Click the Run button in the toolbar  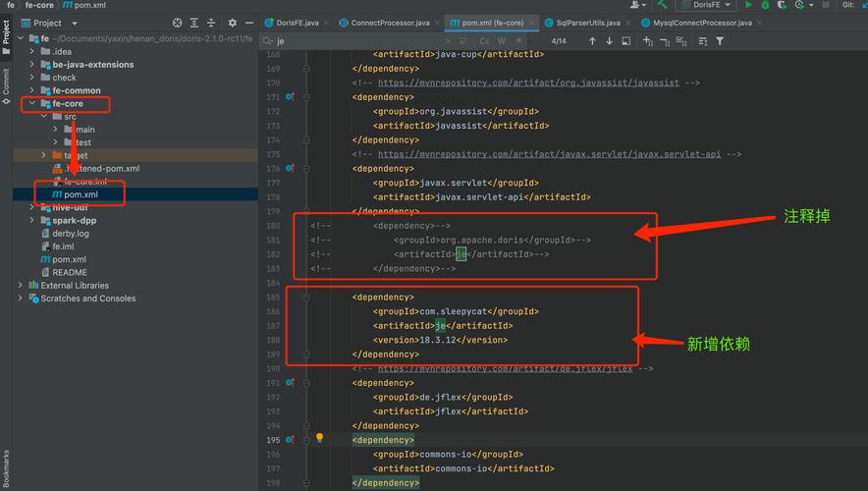748,5
